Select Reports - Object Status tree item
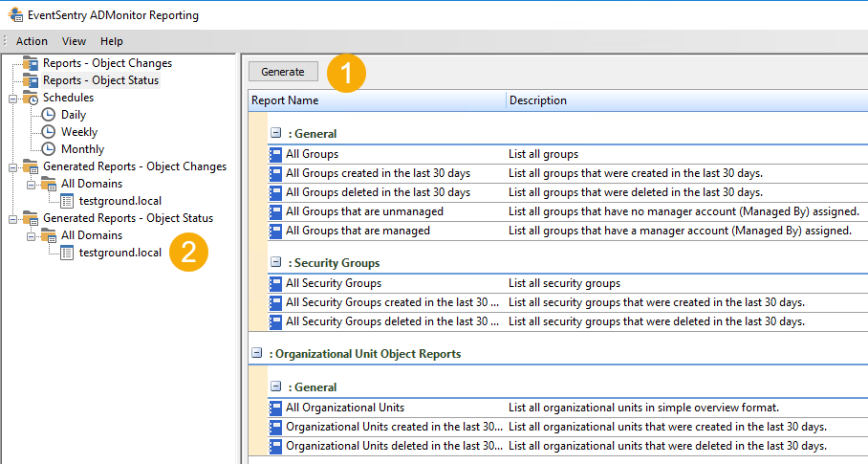868x464 pixels. 100,80
